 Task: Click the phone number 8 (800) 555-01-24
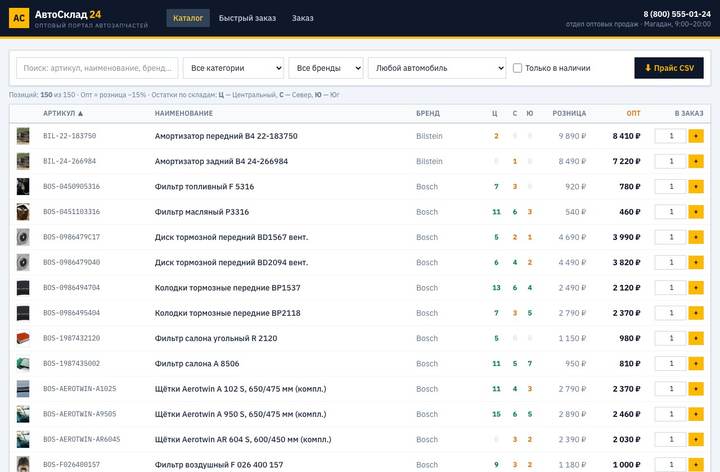(677, 14)
